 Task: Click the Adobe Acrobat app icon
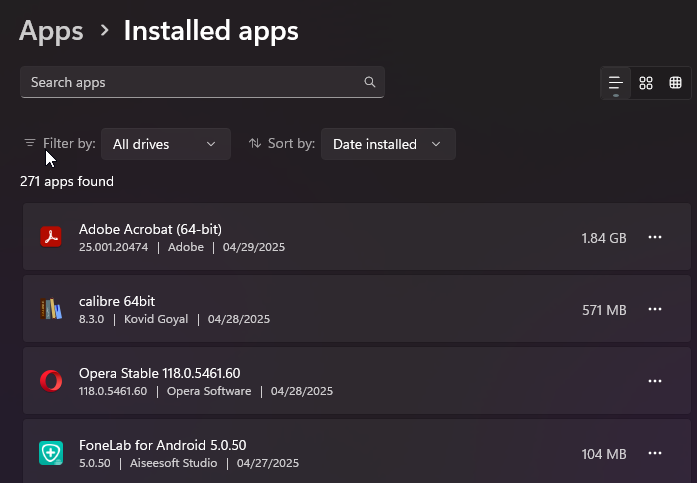click(51, 236)
